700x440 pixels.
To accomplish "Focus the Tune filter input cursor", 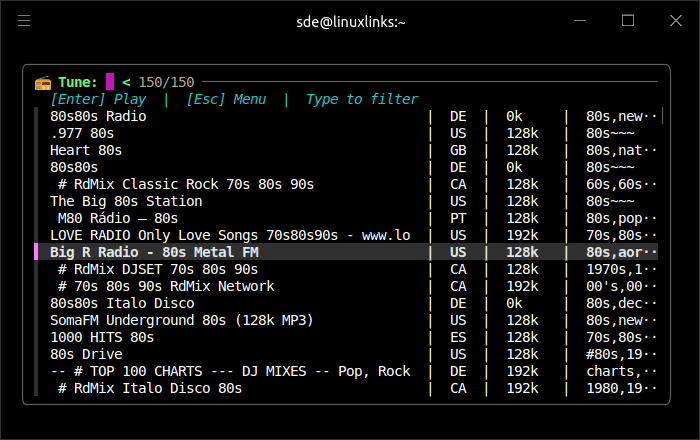I will point(110,82).
